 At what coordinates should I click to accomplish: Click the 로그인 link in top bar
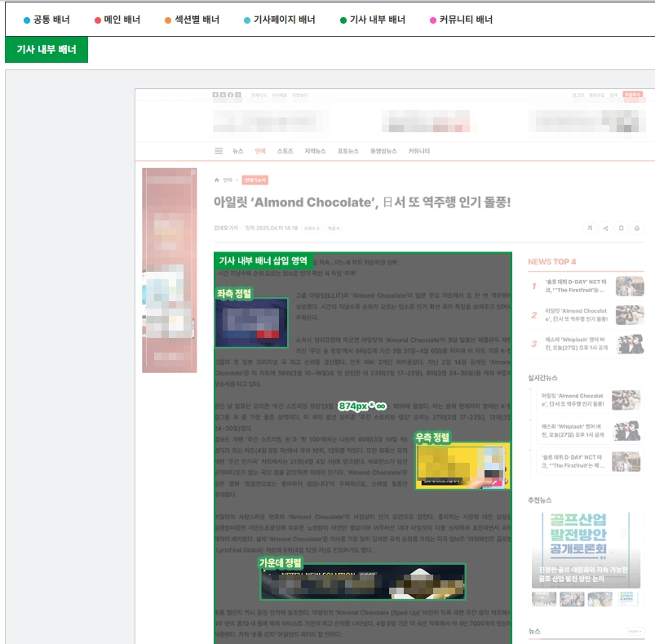tap(578, 95)
